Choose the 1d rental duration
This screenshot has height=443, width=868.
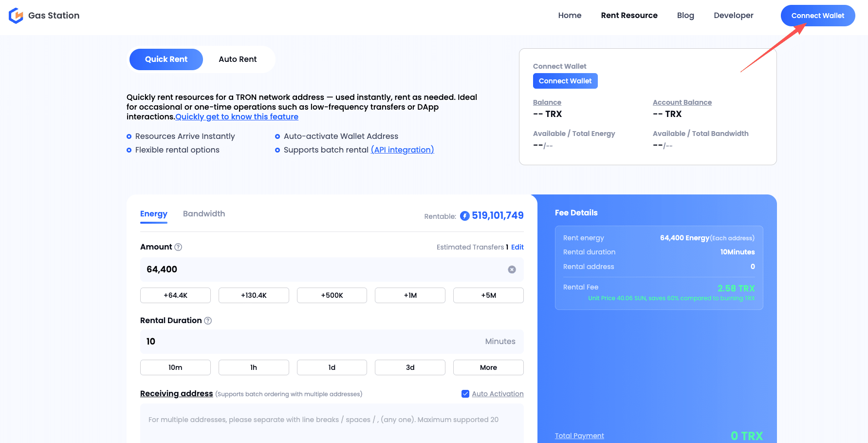click(x=332, y=367)
